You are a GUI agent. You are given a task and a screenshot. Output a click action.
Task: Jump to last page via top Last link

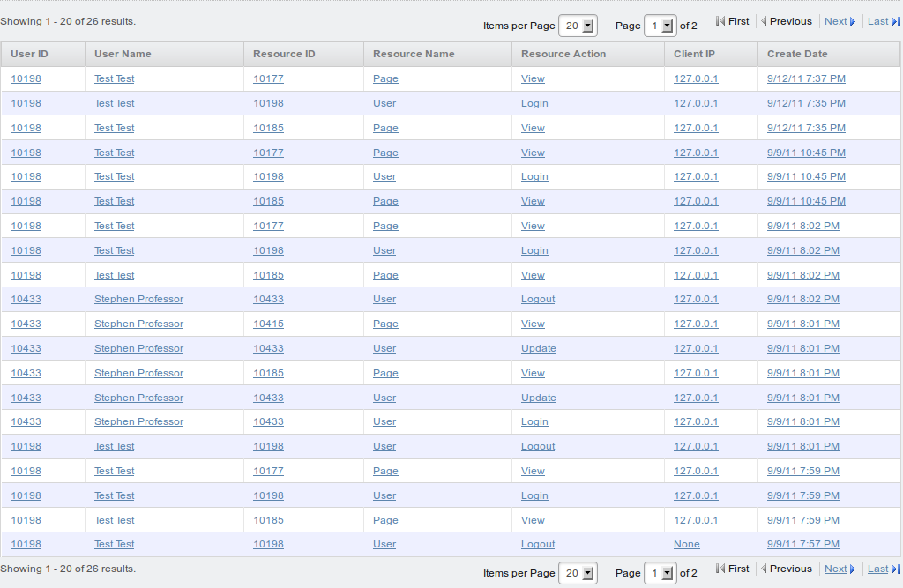click(x=877, y=21)
